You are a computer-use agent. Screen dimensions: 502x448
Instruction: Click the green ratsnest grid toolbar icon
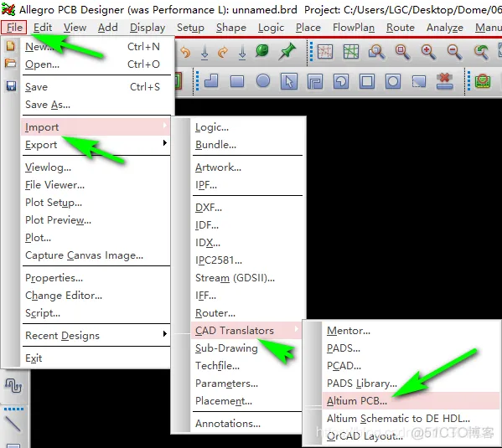pyautogui.click(x=351, y=52)
